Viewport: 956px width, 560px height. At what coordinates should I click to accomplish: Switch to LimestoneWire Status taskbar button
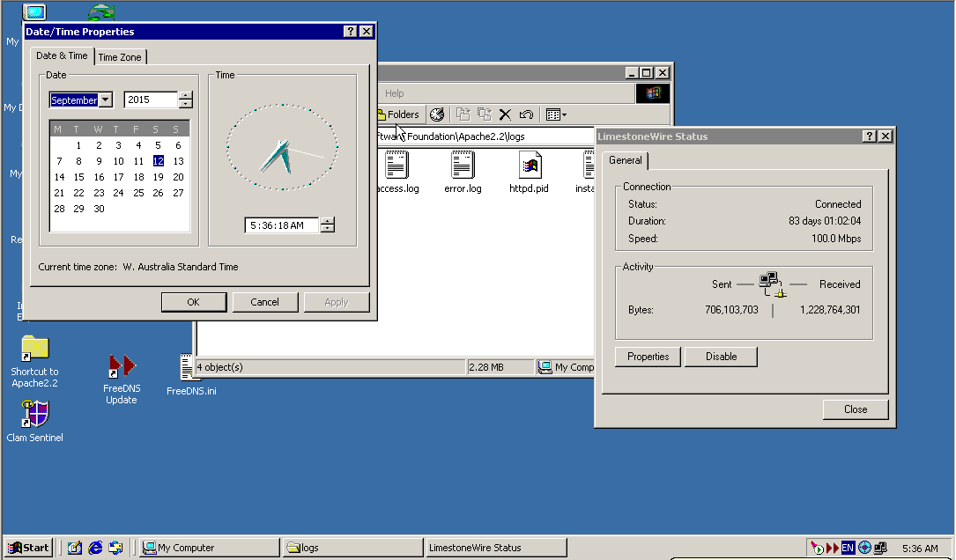(x=496, y=547)
